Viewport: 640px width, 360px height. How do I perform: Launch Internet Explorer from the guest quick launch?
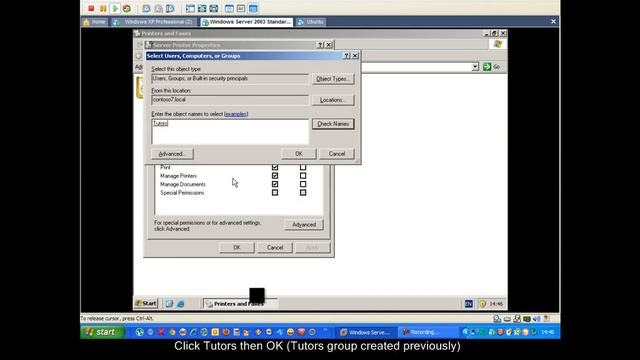pyautogui.click(x=180, y=303)
